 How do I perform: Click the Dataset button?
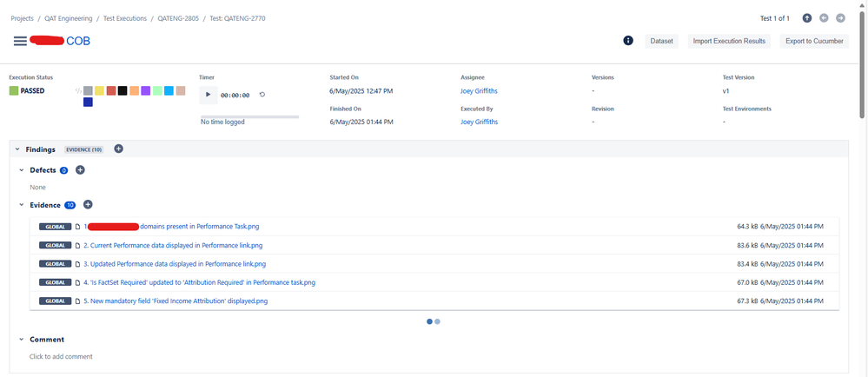pos(661,41)
